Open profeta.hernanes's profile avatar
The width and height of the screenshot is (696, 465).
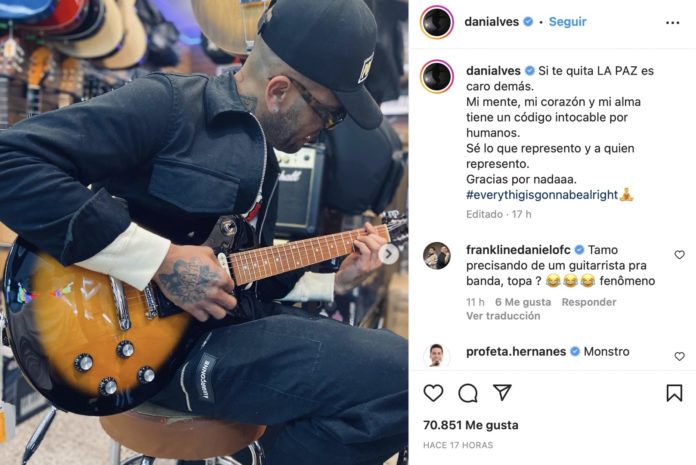point(437,356)
